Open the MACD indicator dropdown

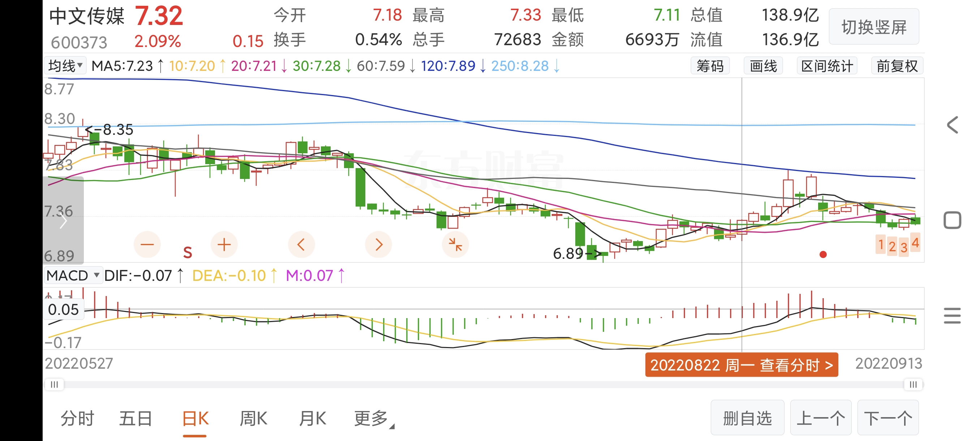click(x=73, y=275)
